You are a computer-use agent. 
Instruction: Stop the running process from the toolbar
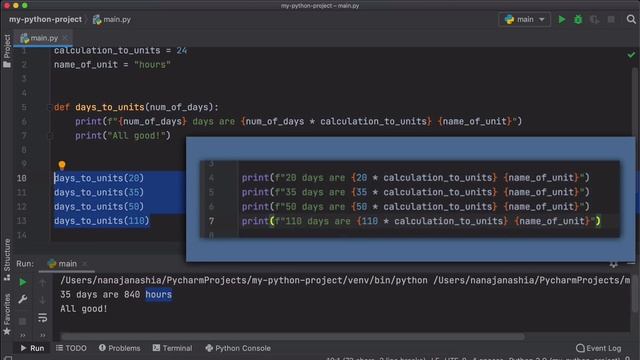click(x=611, y=19)
